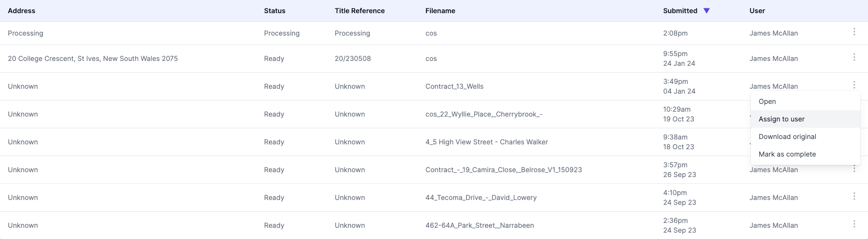Sort by Address column header
Image resolution: width=868 pixels, height=239 pixels.
click(x=21, y=11)
